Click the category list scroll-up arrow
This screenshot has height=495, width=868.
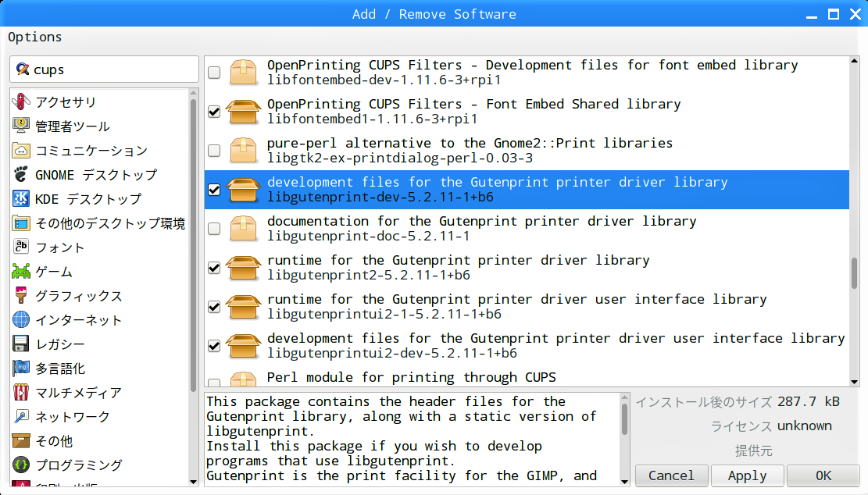click(x=193, y=92)
